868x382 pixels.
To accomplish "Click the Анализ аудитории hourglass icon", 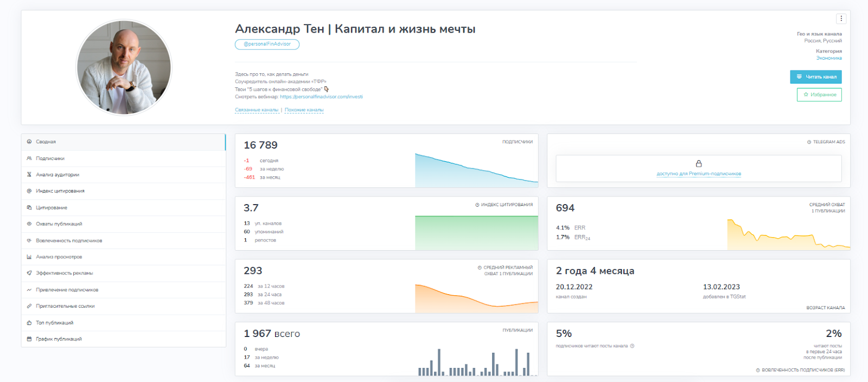I will pyautogui.click(x=29, y=175).
